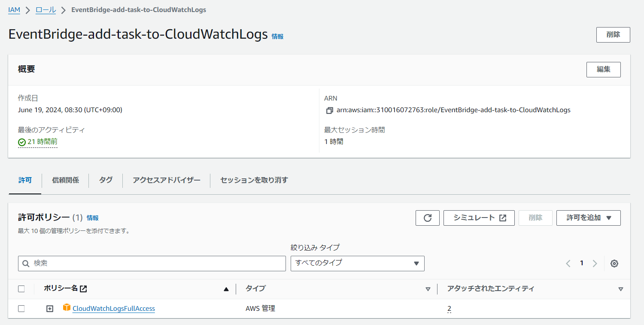Open the 許可を追加 dropdown button
644x325 pixels.
pyautogui.click(x=589, y=218)
